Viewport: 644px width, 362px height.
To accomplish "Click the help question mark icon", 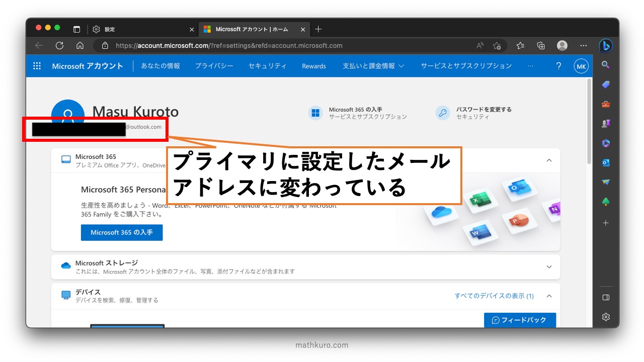I will click(558, 66).
